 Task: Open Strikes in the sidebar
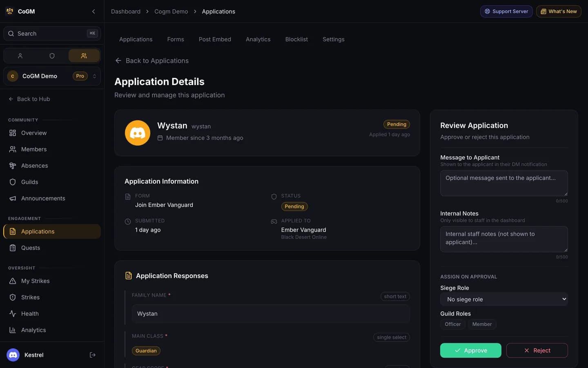52,297
